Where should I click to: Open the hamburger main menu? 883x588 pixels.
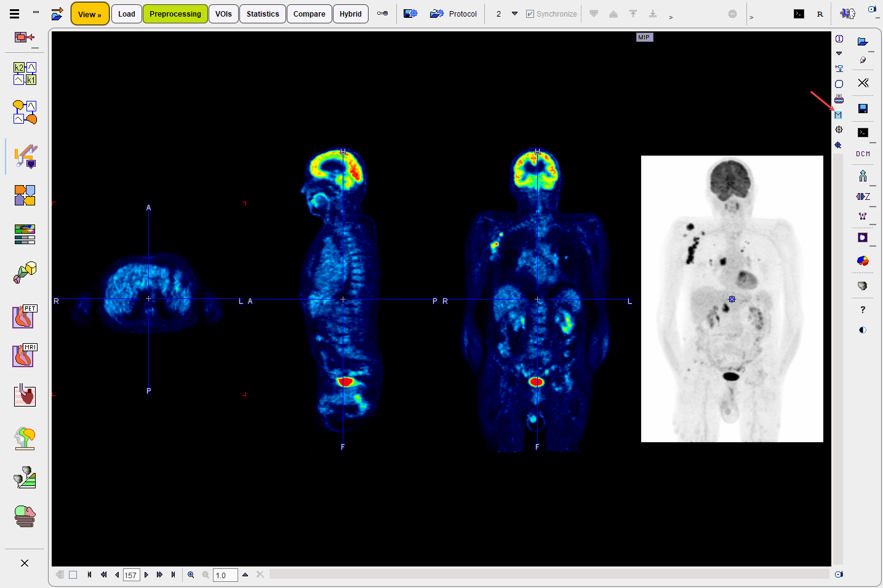click(x=15, y=14)
